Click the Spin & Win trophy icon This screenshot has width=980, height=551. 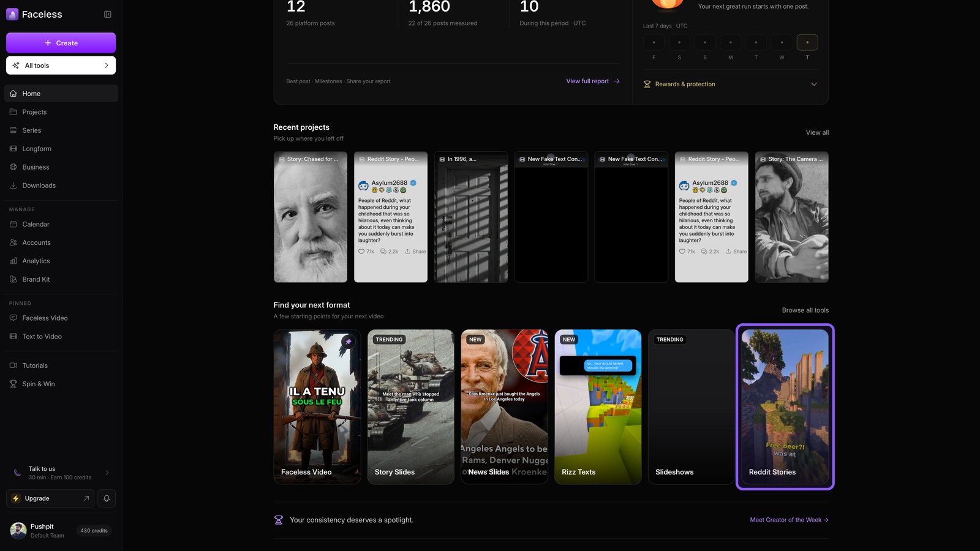click(x=13, y=384)
